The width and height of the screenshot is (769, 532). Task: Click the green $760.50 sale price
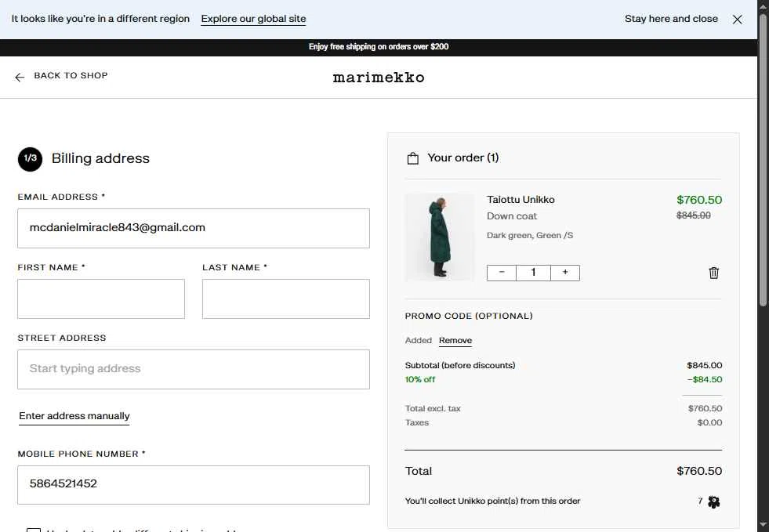(x=699, y=200)
